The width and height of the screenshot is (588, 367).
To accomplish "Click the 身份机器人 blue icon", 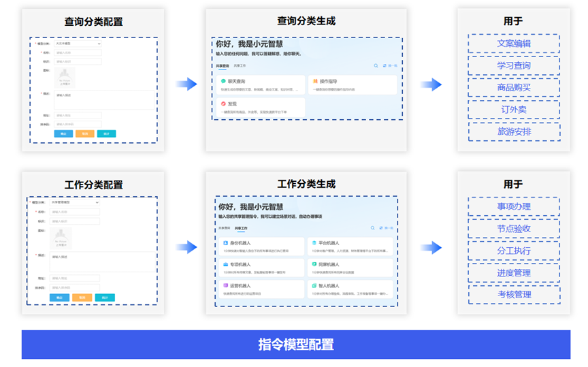I will (x=225, y=242).
